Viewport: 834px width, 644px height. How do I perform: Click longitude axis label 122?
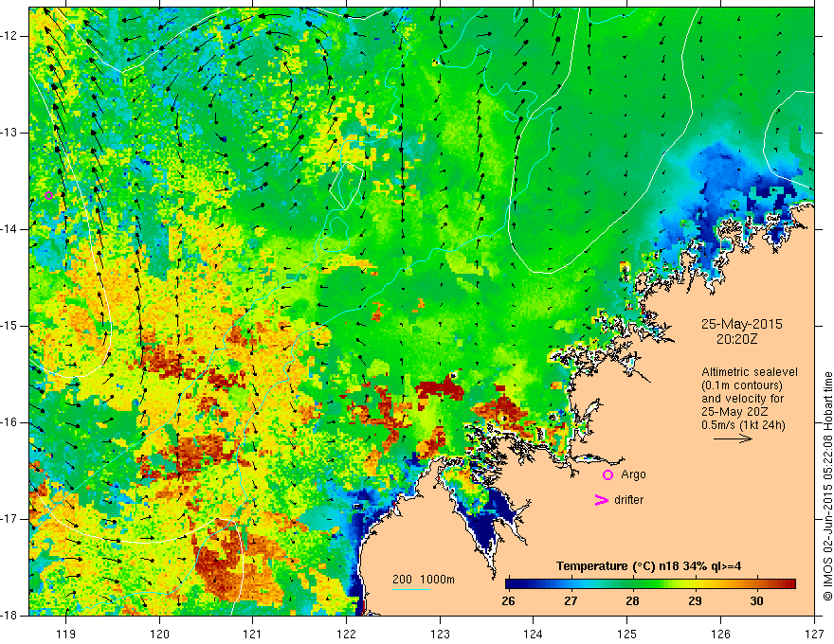click(x=346, y=634)
